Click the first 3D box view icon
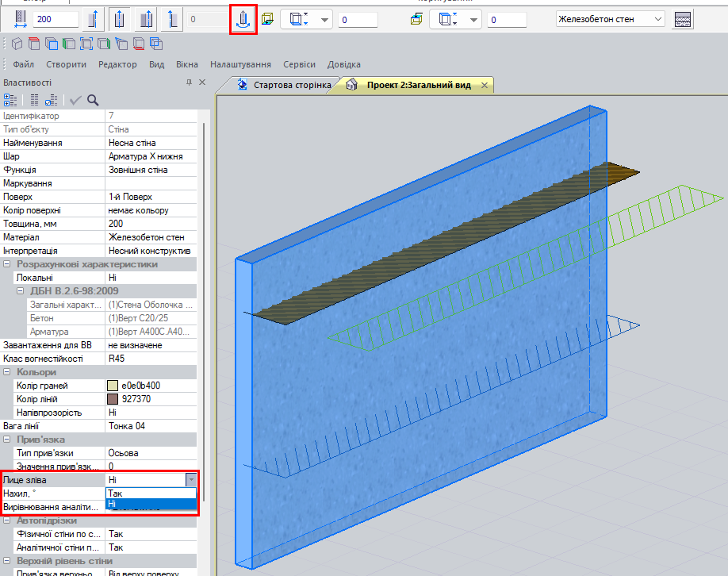The width and height of the screenshot is (728, 576). tap(17, 44)
